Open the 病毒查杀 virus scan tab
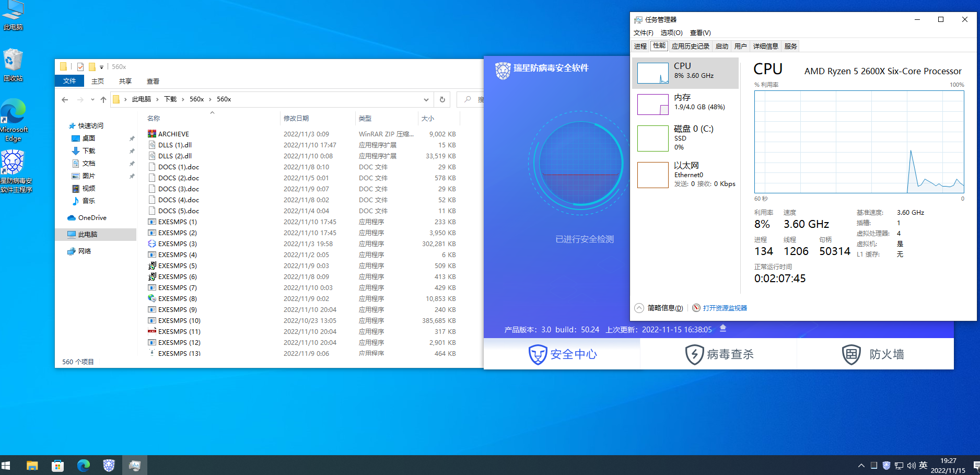Screen dimensions: 980x475 pyautogui.click(x=719, y=354)
